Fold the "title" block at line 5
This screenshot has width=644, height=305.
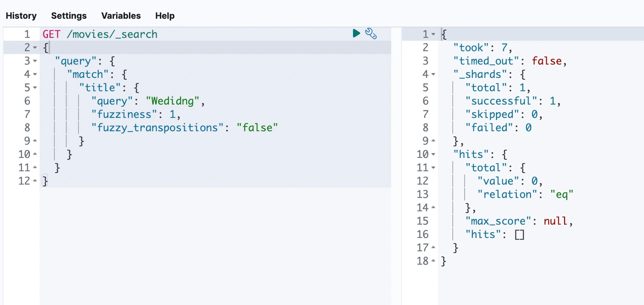(x=35, y=88)
